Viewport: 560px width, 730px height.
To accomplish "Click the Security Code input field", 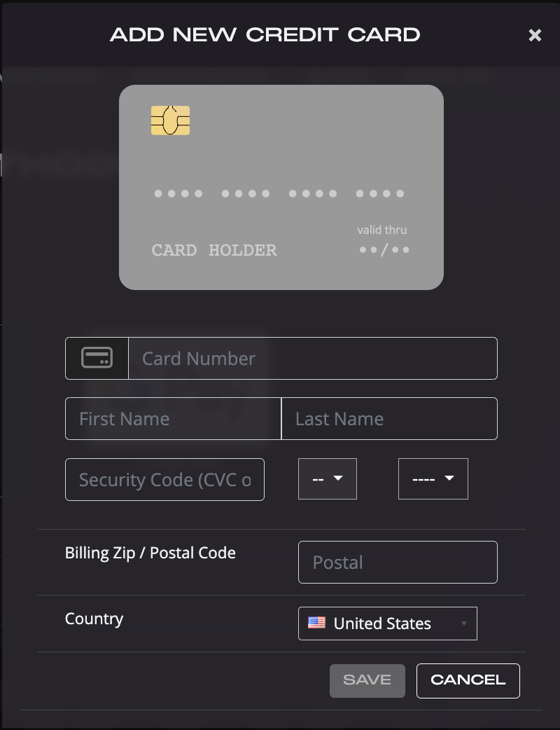I will tap(164, 479).
